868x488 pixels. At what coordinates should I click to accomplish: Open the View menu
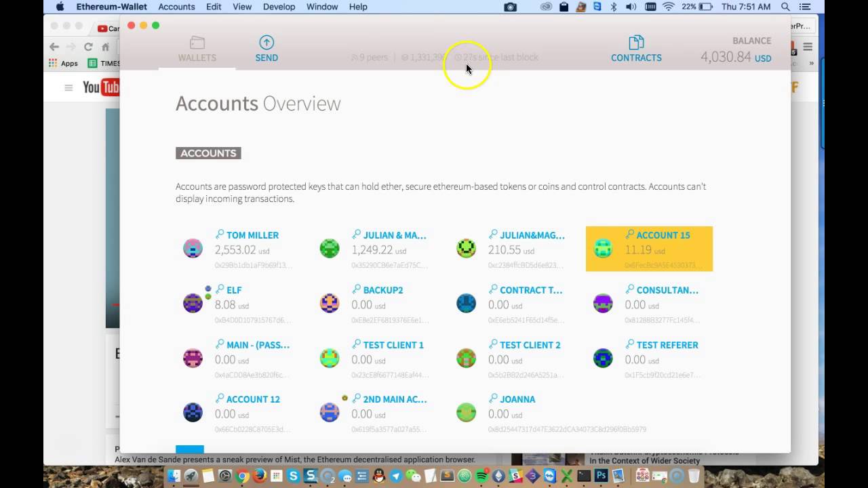point(242,7)
